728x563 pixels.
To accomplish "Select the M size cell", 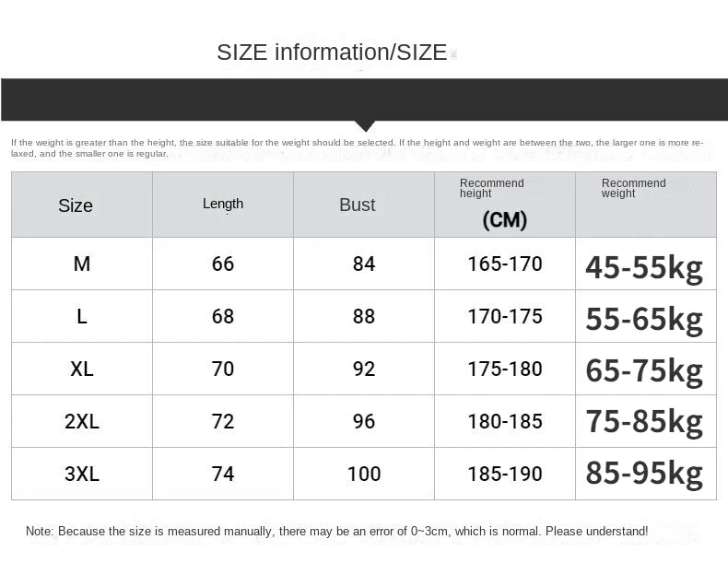I will click(x=82, y=264).
